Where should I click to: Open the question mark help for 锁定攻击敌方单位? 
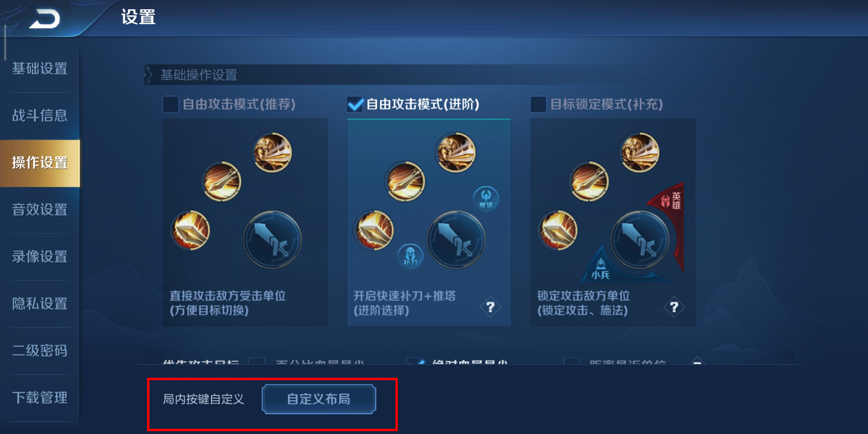tap(674, 307)
